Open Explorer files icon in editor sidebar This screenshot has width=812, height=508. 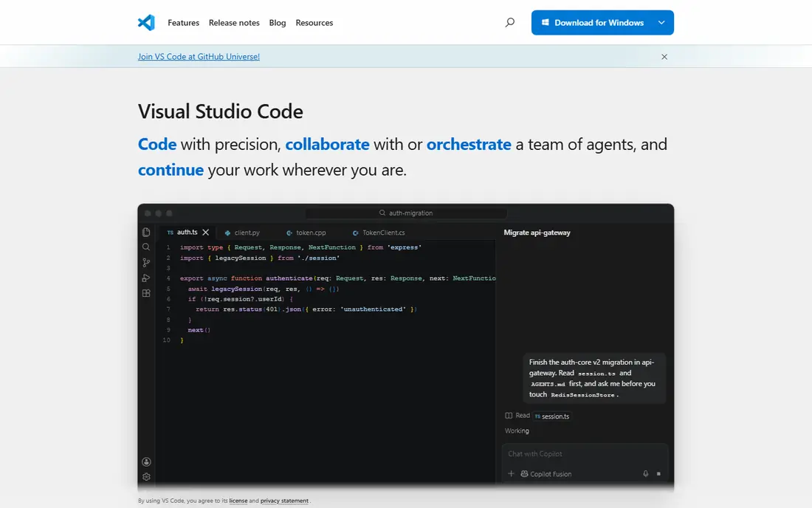tap(146, 232)
